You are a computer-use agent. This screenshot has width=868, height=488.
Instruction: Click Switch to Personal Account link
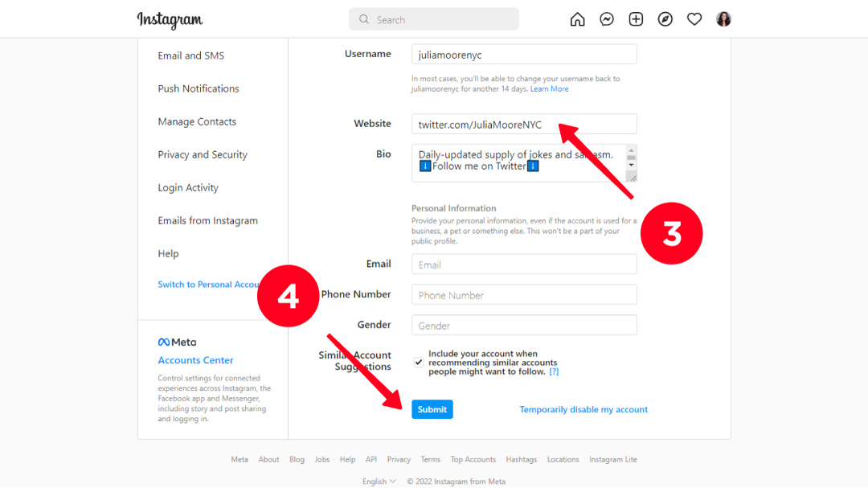[x=209, y=284]
